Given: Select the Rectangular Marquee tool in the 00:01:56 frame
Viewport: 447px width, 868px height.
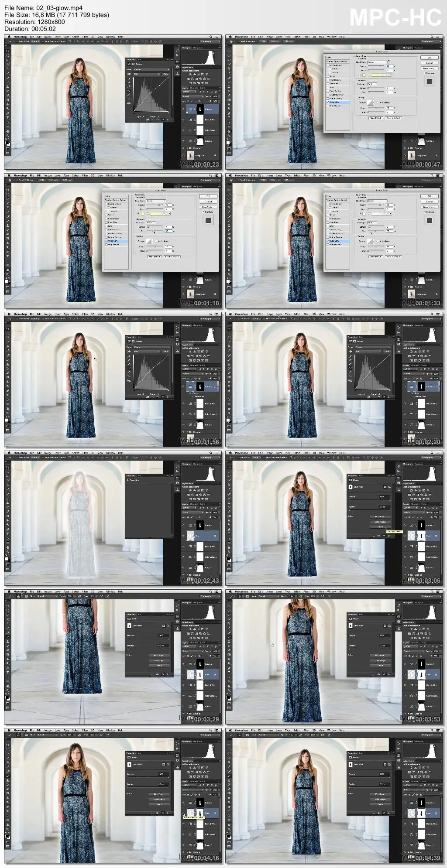Looking at the screenshot, I should tap(8, 333).
